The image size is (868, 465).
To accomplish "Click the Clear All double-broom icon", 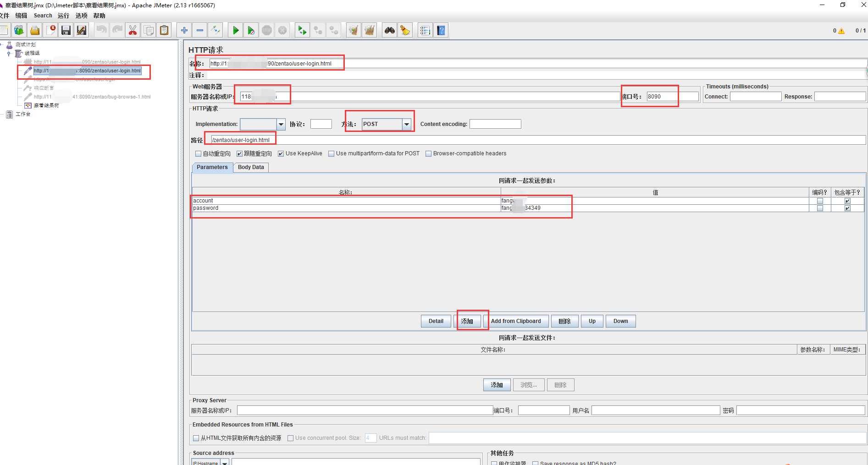I will pos(369,31).
